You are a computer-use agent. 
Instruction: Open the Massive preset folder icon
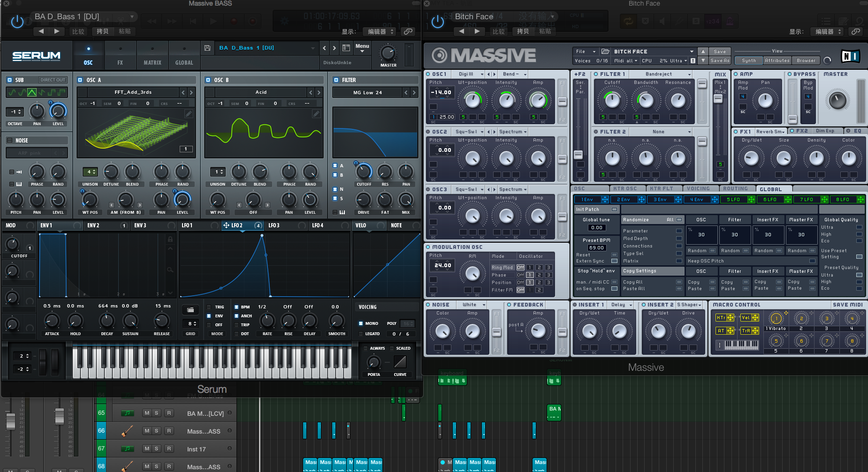[606, 52]
